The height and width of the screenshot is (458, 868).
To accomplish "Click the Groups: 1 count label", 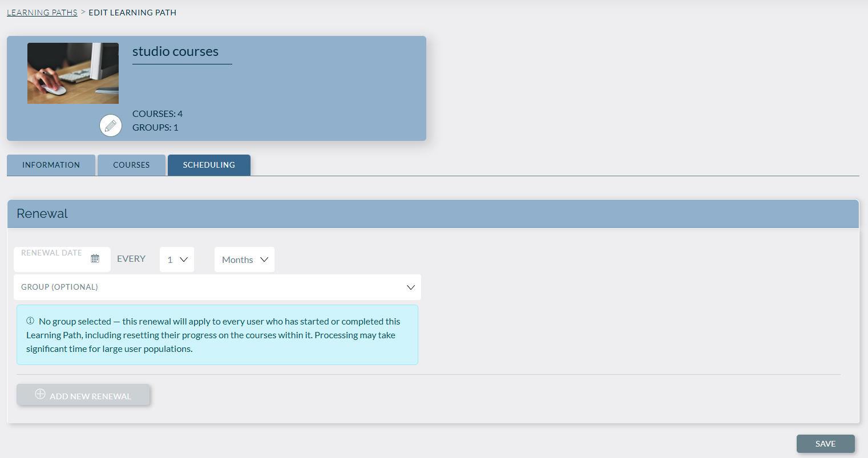I will coord(155,127).
